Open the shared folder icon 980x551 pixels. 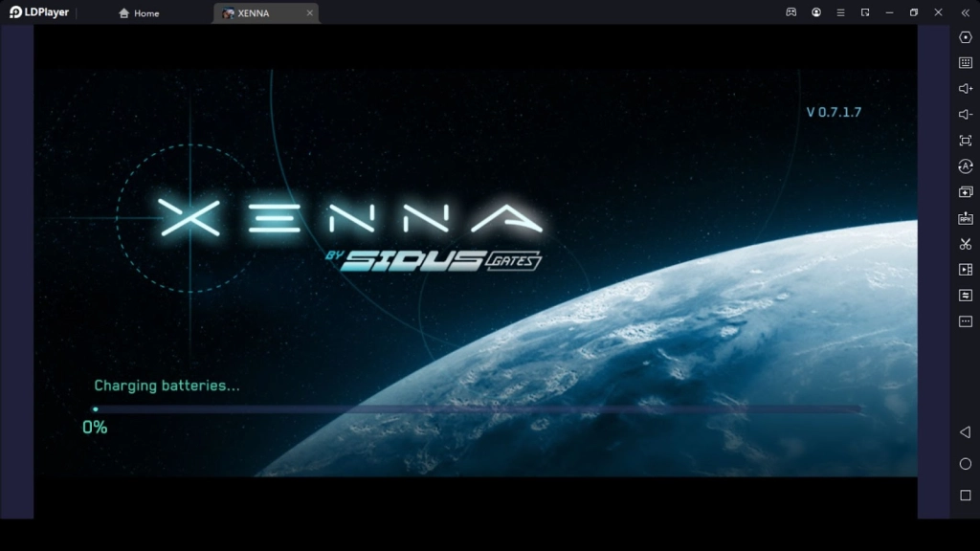pos(965,295)
